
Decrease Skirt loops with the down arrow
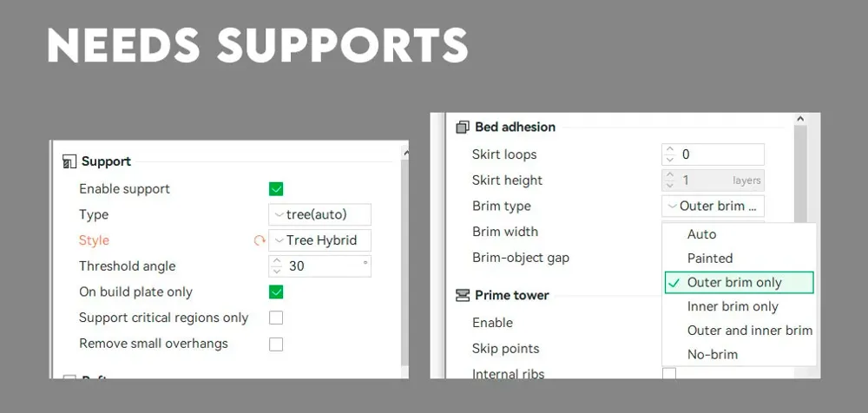coord(670,160)
